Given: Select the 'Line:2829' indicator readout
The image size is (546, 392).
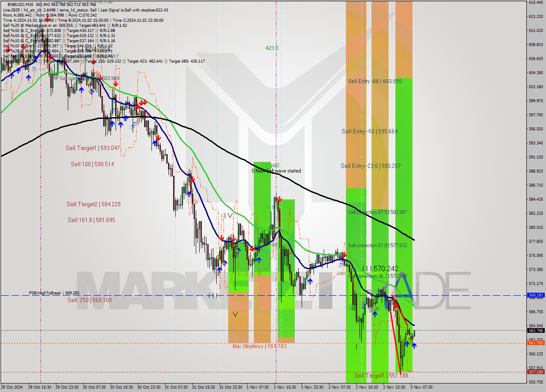Looking at the screenshot, I should click(11, 10).
